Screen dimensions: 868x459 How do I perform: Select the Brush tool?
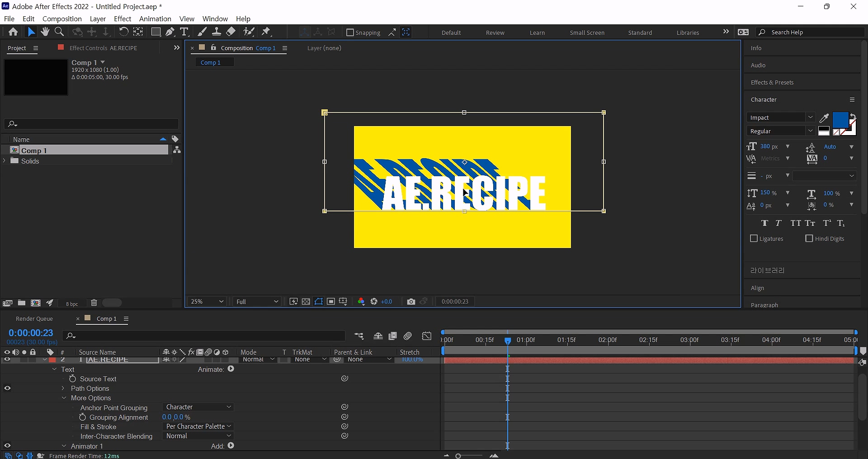coord(202,32)
